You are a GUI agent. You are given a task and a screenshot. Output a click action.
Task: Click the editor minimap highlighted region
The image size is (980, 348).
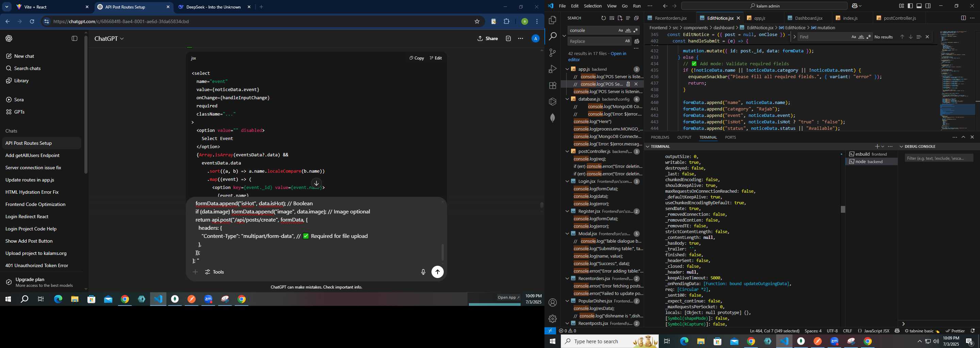(x=957, y=109)
